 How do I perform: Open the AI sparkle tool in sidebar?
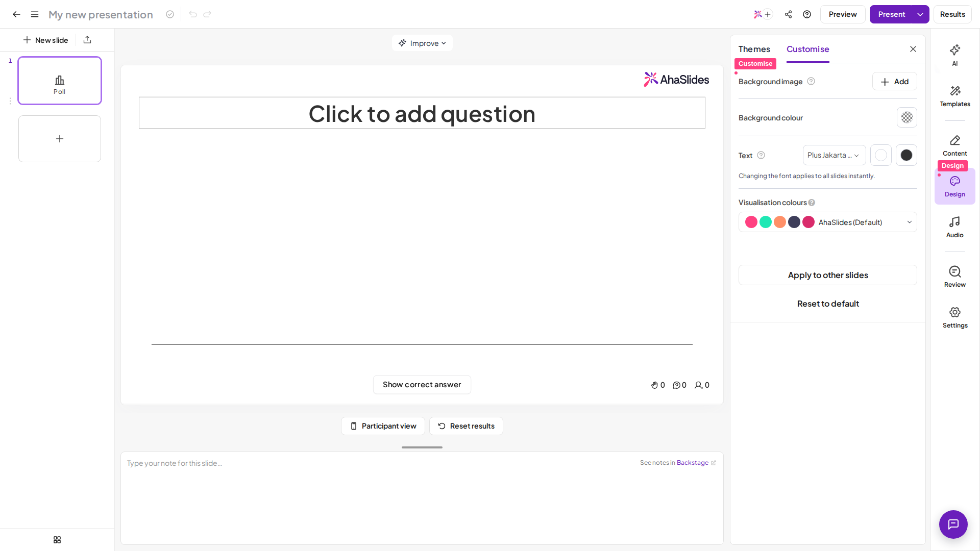[x=955, y=55]
